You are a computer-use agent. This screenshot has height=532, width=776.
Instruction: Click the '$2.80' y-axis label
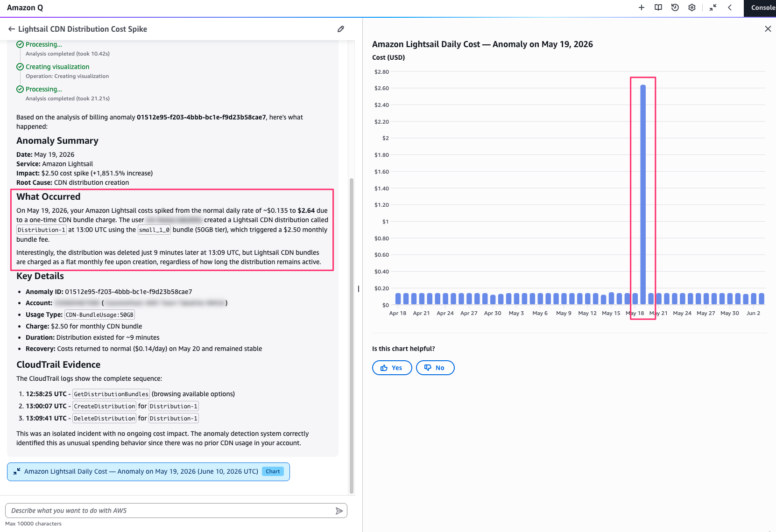(381, 72)
